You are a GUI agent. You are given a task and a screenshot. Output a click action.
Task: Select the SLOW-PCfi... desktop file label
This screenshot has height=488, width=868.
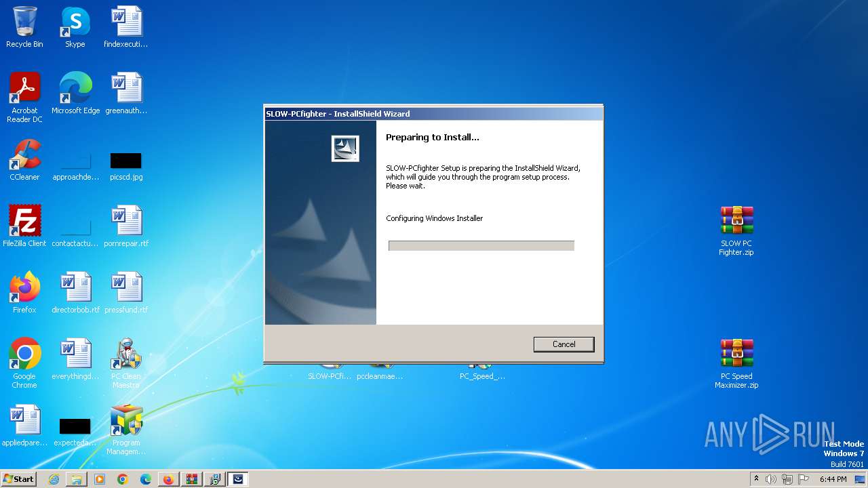[x=330, y=376]
